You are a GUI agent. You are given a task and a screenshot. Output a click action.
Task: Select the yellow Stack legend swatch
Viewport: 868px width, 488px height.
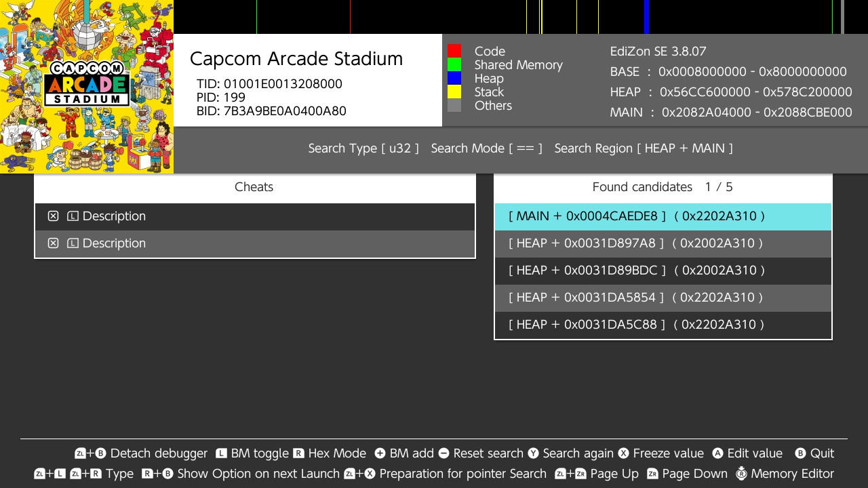coord(454,91)
